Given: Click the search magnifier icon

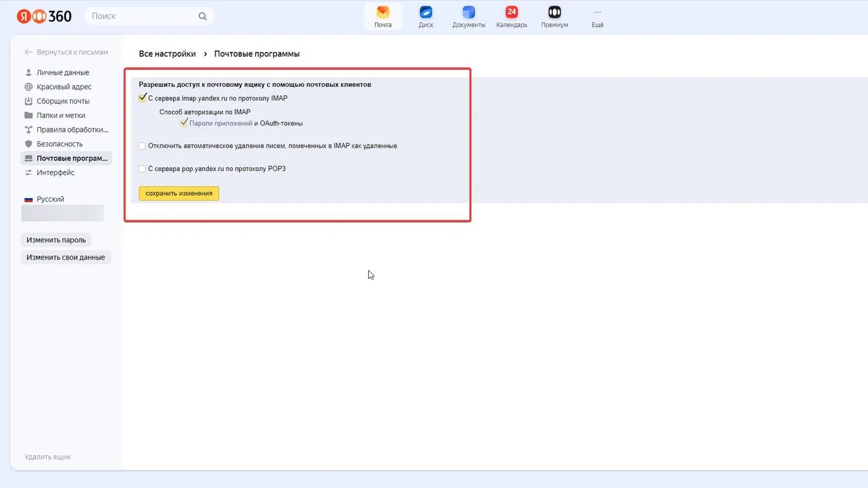Looking at the screenshot, I should (203, 16).
